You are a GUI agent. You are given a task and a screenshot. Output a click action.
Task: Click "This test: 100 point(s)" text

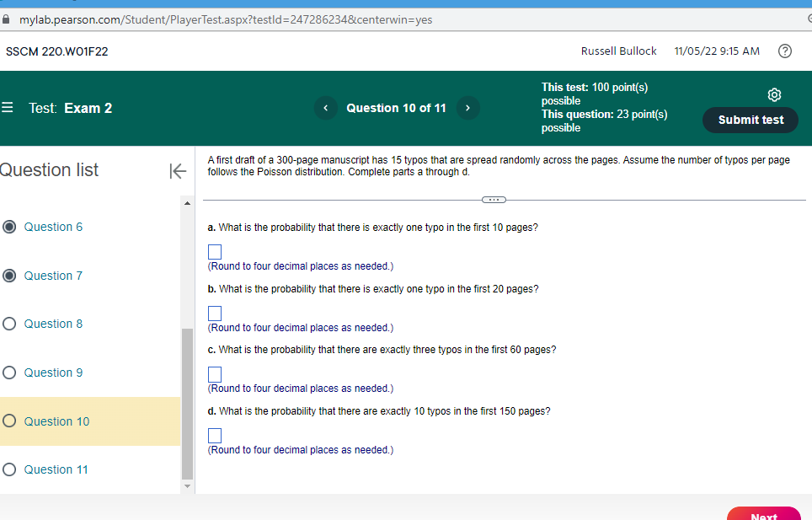(595, 87)
